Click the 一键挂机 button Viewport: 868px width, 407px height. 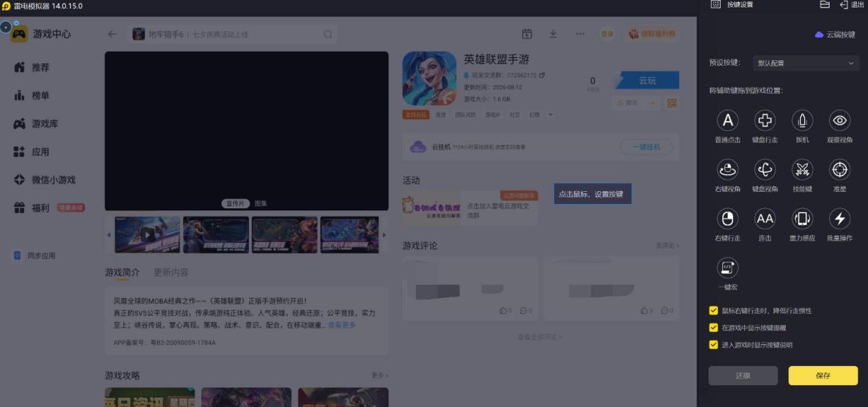tap(646, 147)
